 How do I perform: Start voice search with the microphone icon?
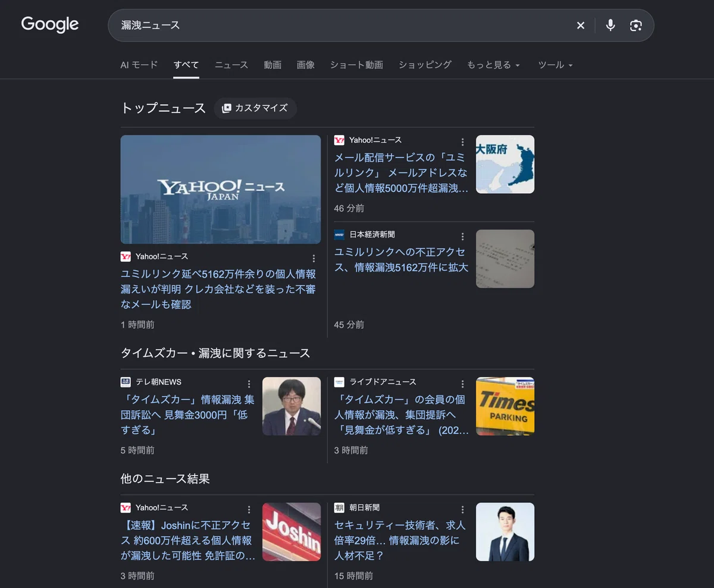click(610, 25)
